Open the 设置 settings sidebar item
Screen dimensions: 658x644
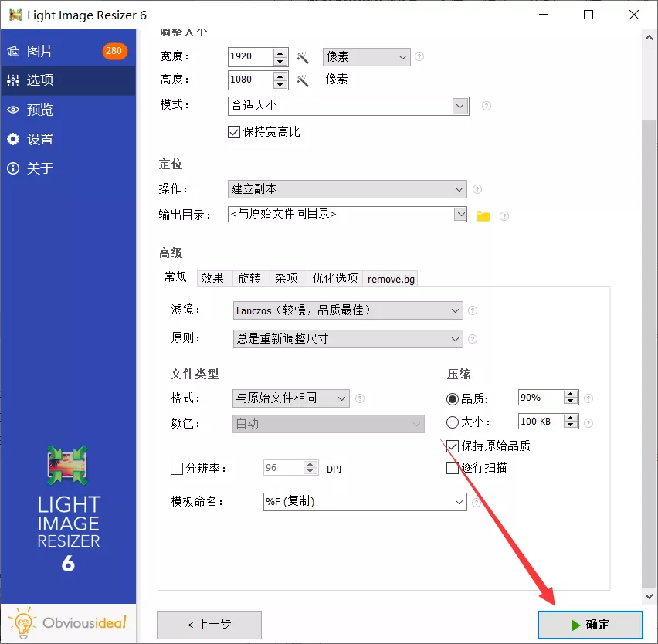(x=68, y=139)
